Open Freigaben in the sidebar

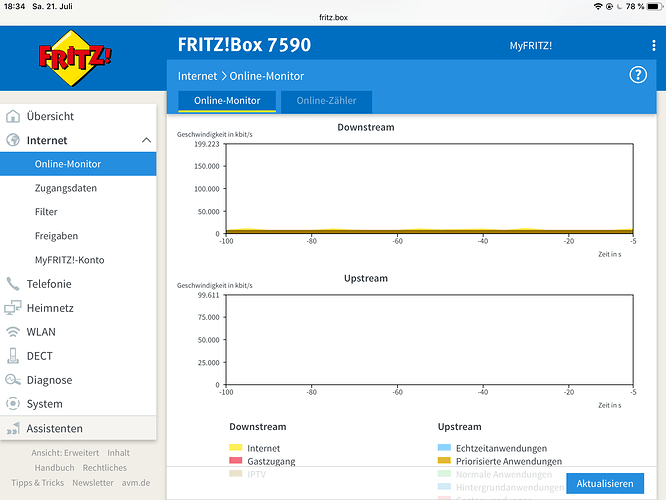(x=78, y=236)
